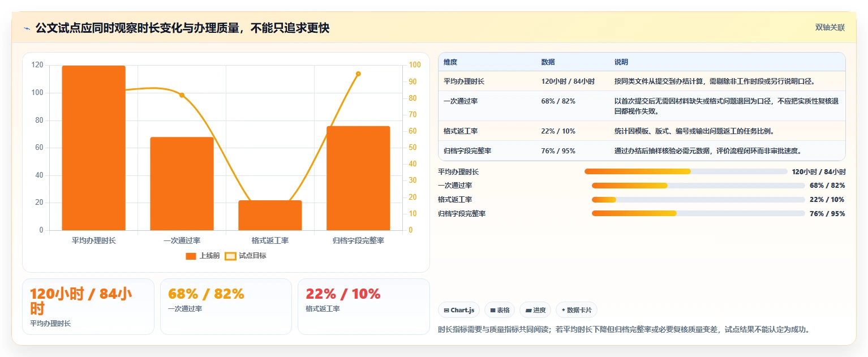Click the 归档字段完整率 x-axis label
868x357 pixels.
tap(358, 240)
